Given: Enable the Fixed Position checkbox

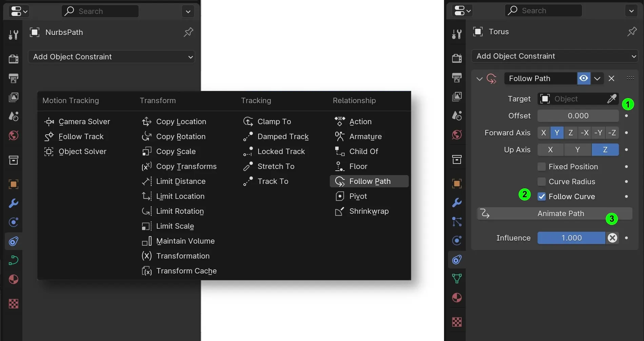Looking at the screenshot, I should point(542,167).
